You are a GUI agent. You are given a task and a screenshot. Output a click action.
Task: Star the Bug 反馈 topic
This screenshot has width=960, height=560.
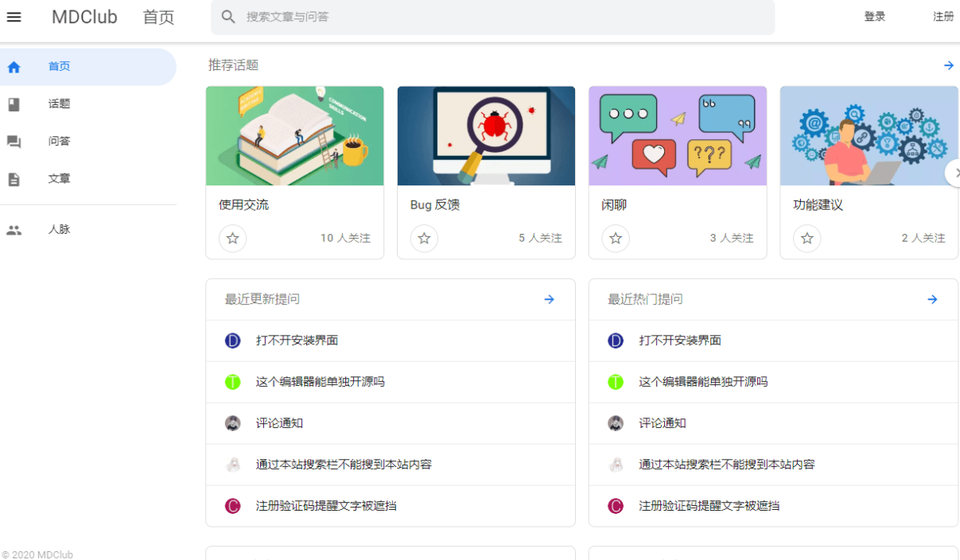424,238
